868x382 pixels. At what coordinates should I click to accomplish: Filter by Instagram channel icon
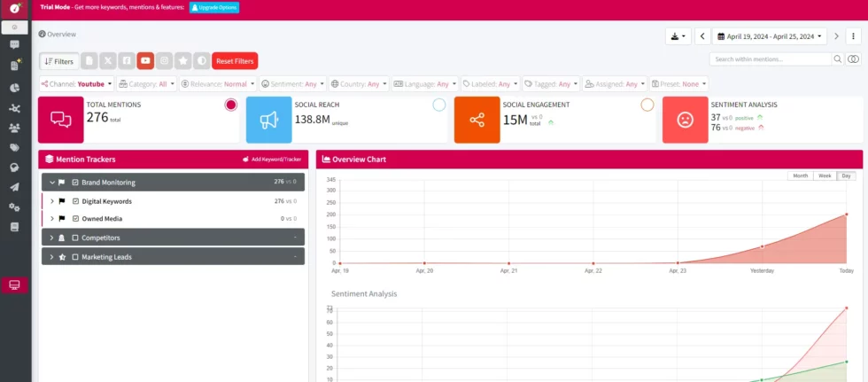click(x=165, y=61)
